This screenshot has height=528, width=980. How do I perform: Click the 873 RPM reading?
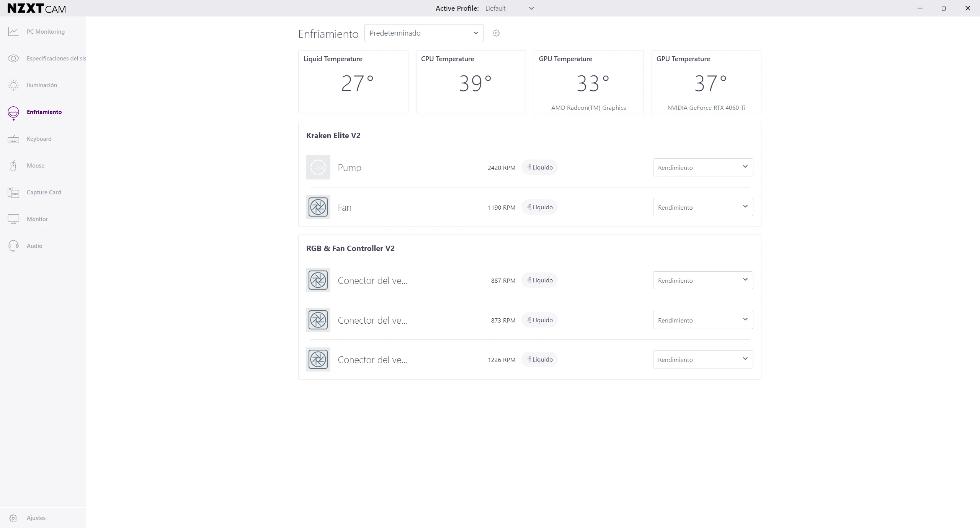tap(503, 321)
